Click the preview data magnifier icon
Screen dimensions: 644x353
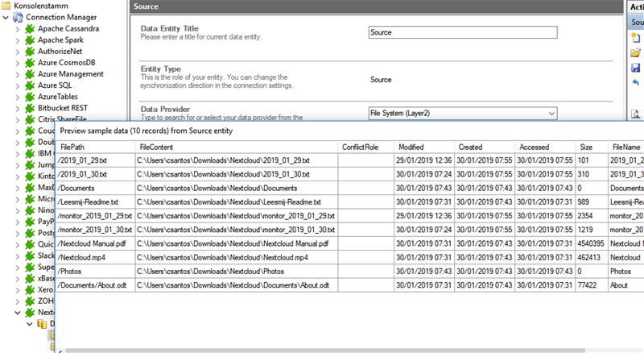(635, 114)
